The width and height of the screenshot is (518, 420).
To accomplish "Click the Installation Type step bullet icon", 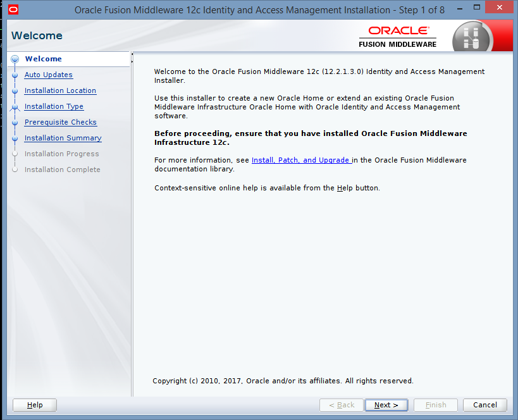I will pos(15,107).
